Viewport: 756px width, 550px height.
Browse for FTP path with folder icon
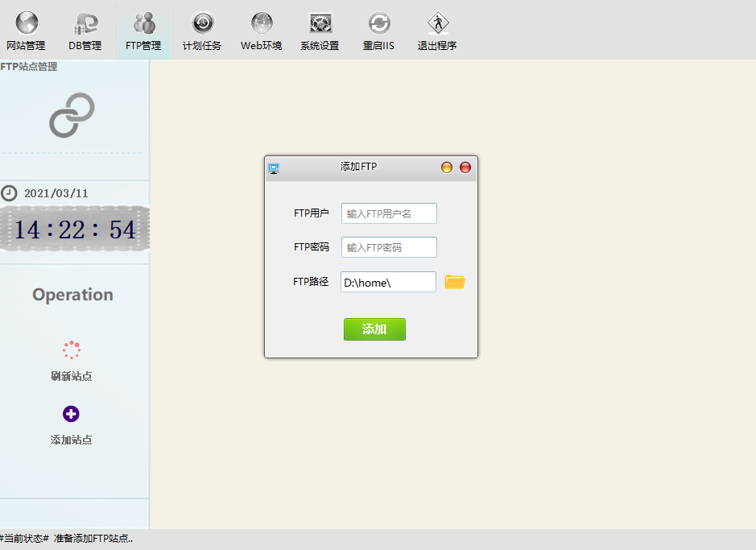pos(455,282)
